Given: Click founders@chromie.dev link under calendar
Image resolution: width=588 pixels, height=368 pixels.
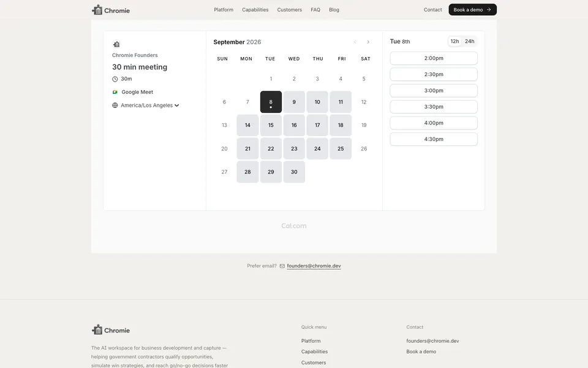Looking at the screenshot, I should (314, 266).
